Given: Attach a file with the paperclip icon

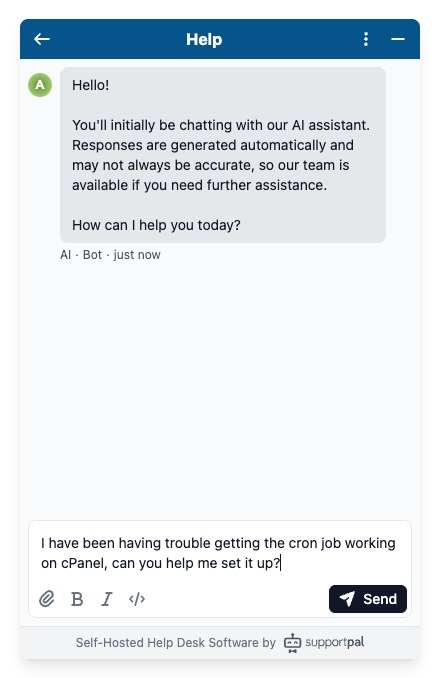Looking at the screenshot, I should tap(47, 599).
